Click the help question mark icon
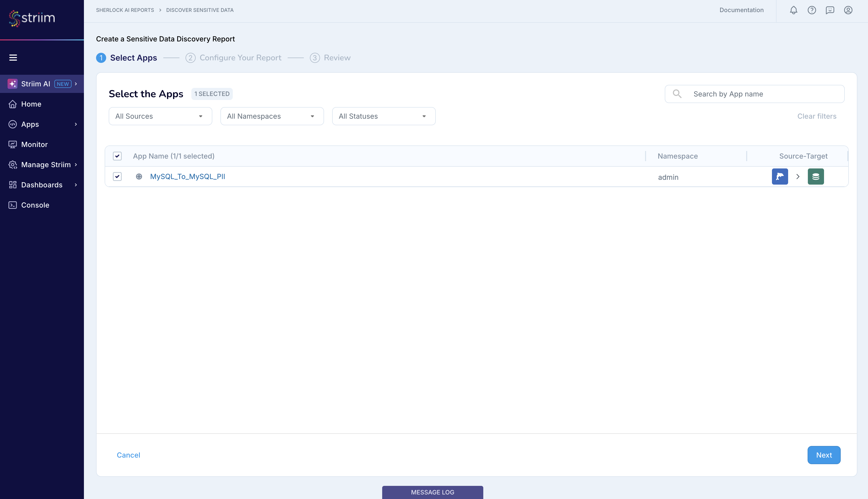Image resolution: width=868 pixels, height=499 pixels. (812, 10)
